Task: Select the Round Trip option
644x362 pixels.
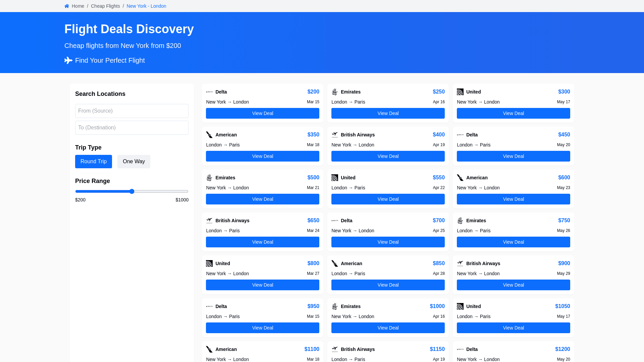Action: pyautogui.click(x=94, y=162)
